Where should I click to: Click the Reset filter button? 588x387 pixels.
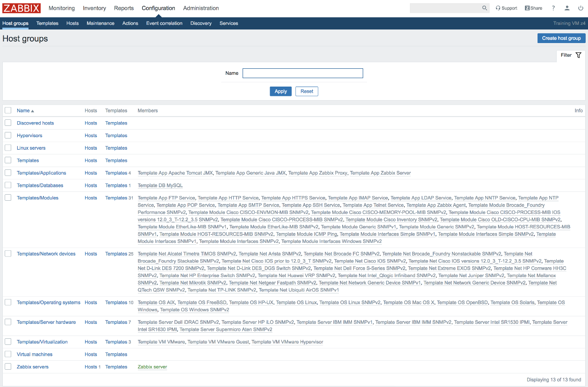(x=307, y=91)
